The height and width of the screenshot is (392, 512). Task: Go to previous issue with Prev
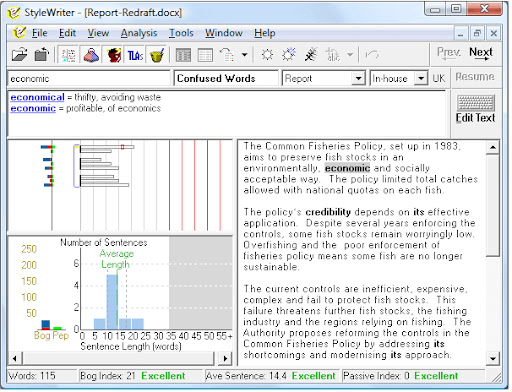tap(449, 53)
